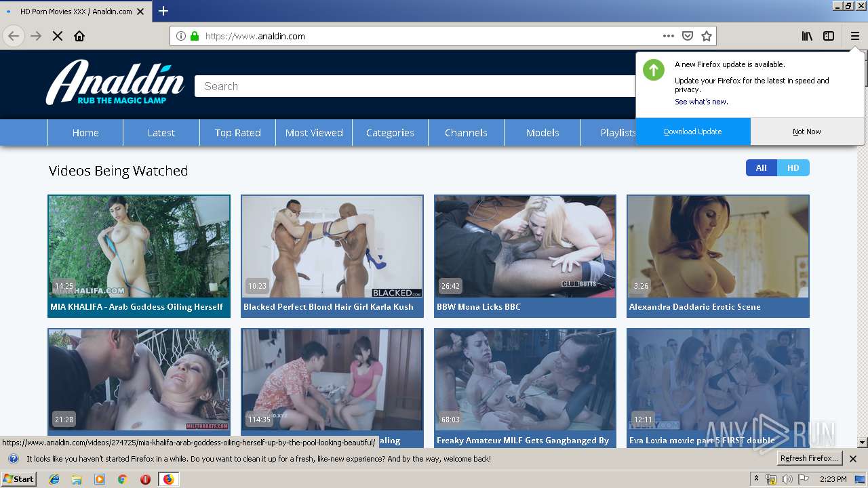868x488 pixels.
Task: Toggle the Firefox sidebar icon
Action: (x=829, y=36)
